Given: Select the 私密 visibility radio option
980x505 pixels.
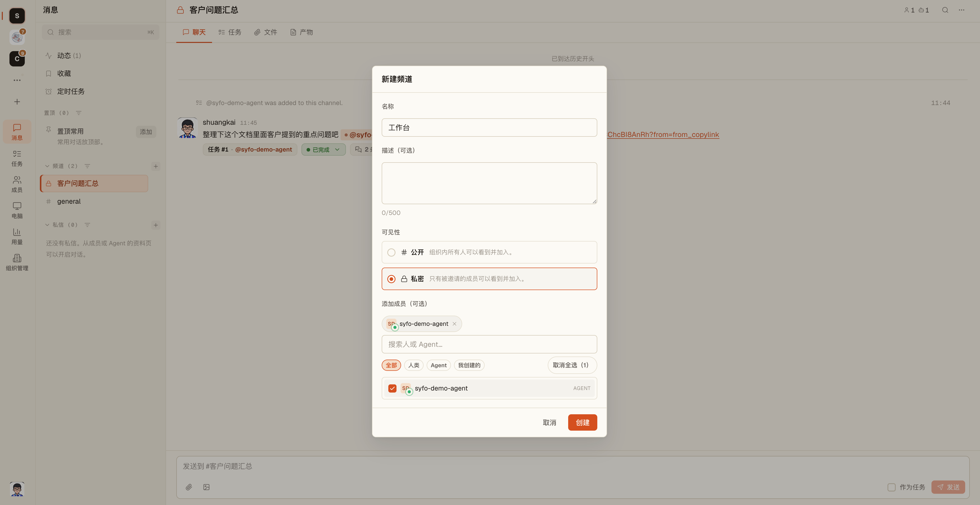Looking at the screenshot, I should 489,279.
